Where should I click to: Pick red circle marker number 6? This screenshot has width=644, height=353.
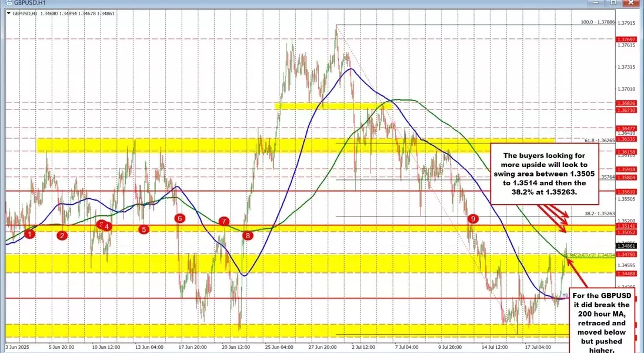click(x=179, y=218)
